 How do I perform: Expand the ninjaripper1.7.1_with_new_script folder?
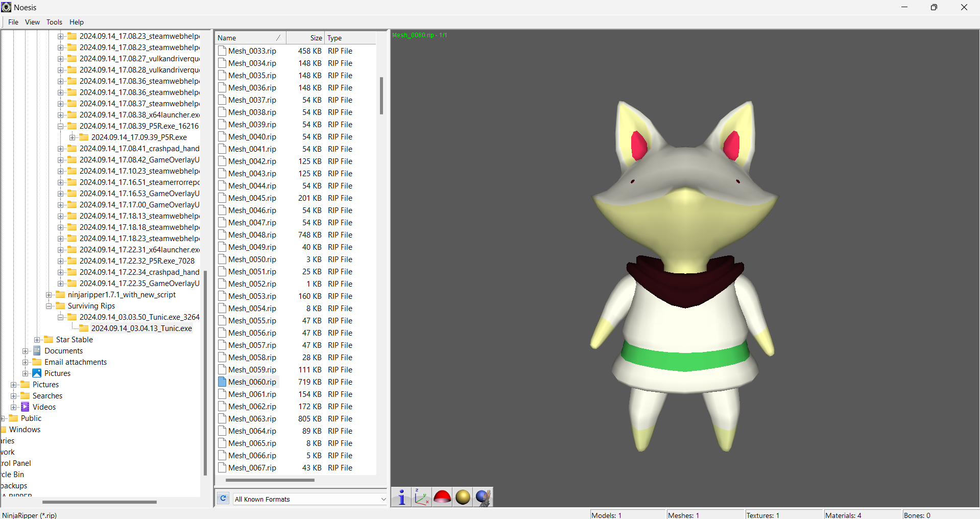click(x=49, y=295)
